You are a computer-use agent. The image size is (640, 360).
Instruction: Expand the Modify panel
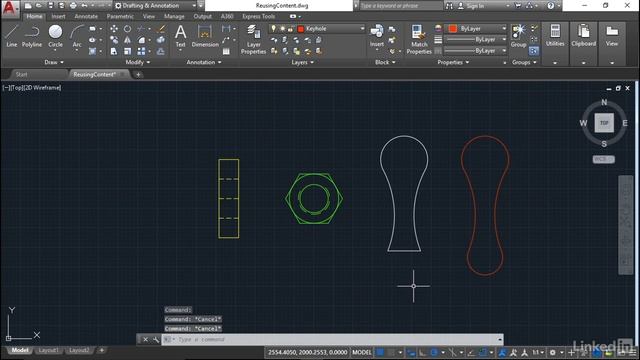point(138,62)
